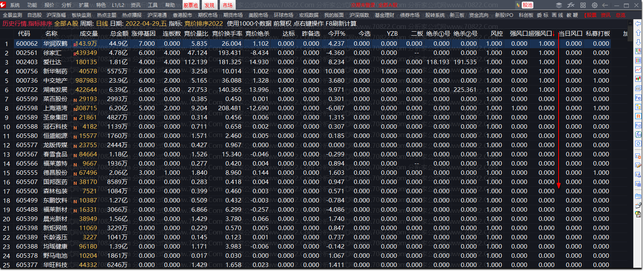Click the period value 日线
The image size is (644, 271).
click(102, 24)
